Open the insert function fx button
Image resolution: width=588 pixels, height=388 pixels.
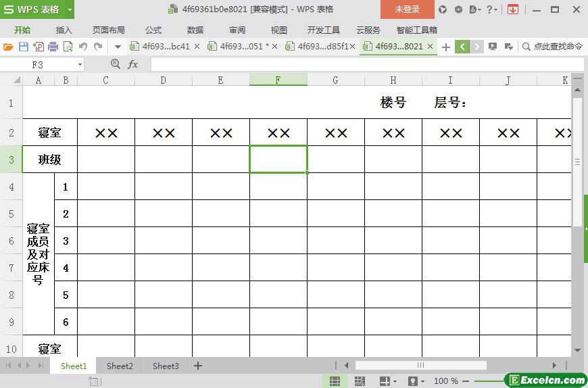tap(132, 64)
